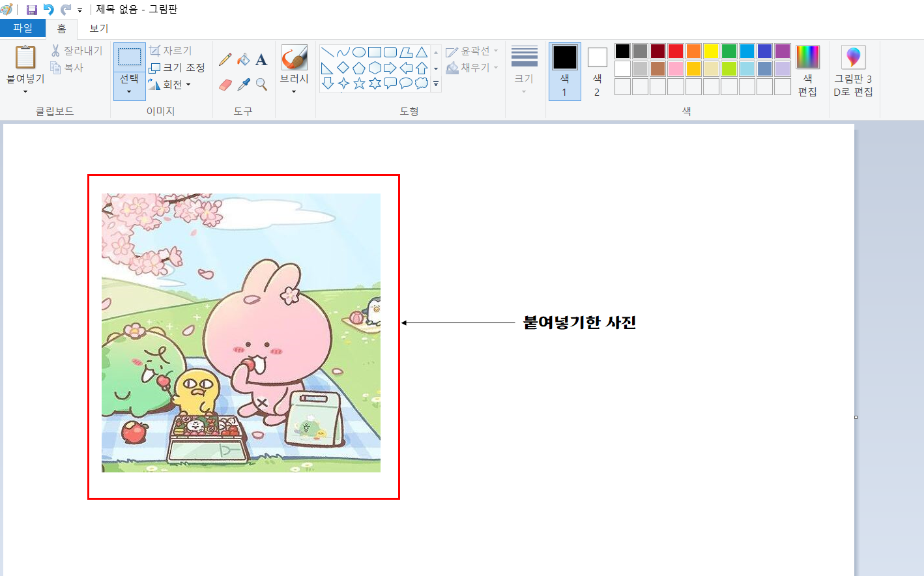The height and width of the screenshot is (576, 924).
Task: Pick the purple color swatch
Action: tap(783, 51)
